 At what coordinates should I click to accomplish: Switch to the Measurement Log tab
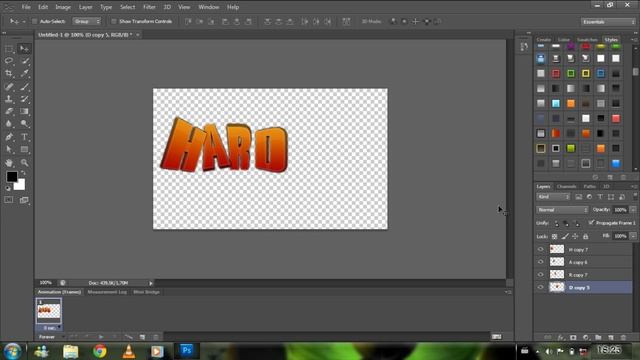(107, 292)
